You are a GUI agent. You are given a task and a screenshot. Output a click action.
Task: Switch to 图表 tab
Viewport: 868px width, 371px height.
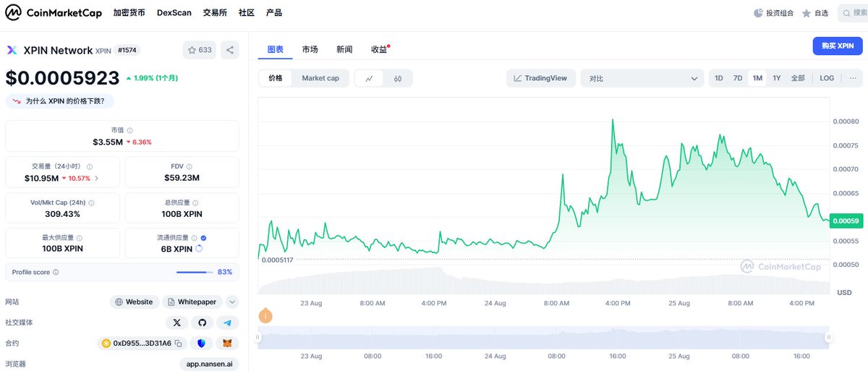276,49
